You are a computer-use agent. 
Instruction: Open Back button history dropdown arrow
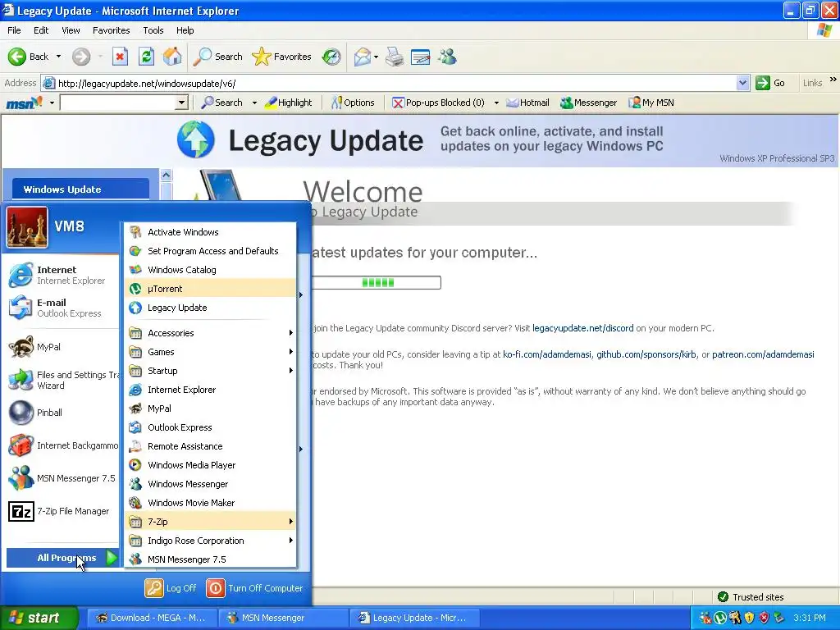(58, 57)
